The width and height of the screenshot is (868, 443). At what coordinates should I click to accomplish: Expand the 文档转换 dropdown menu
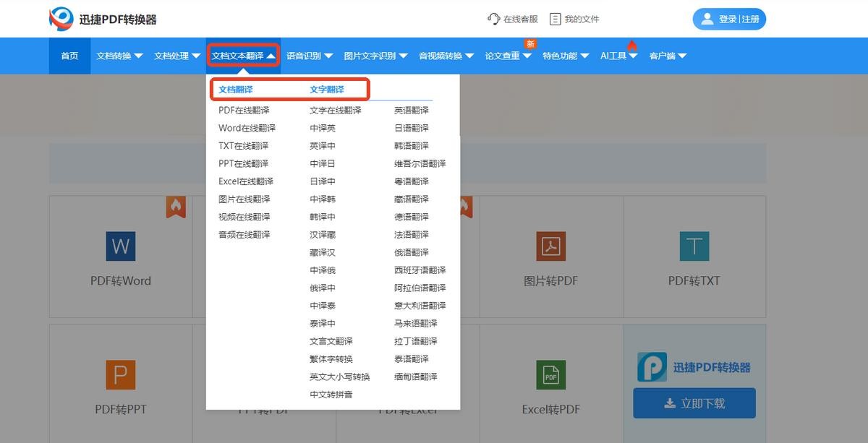coord(119,56)
